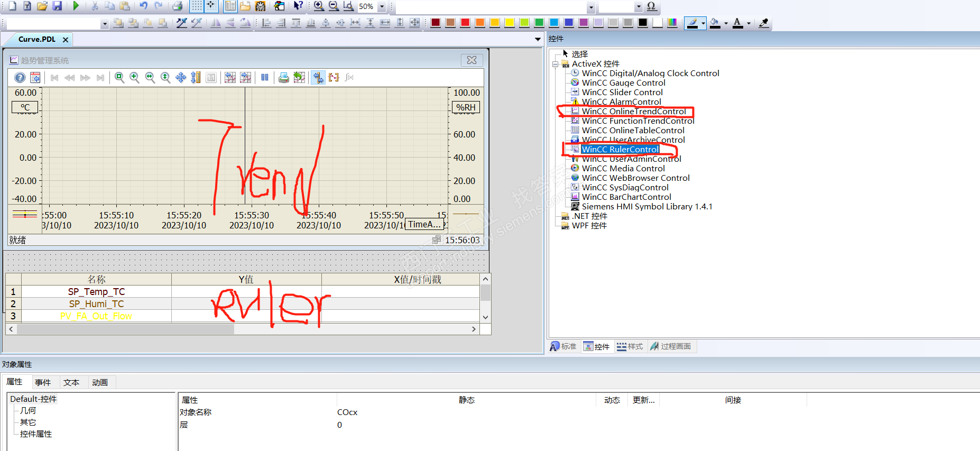980x451 pixels.
Task: Select WinCC Gauge Control
Action: (x=623, y=82)
